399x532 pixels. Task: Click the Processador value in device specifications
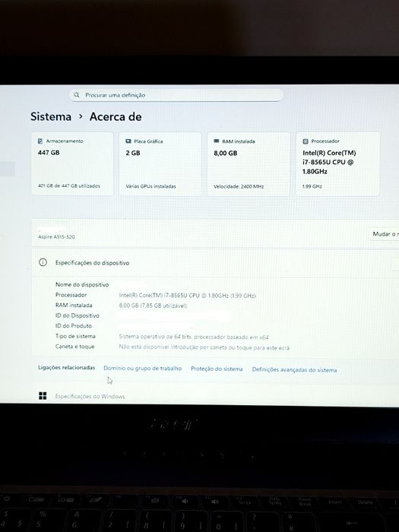(x=187, y=296)
